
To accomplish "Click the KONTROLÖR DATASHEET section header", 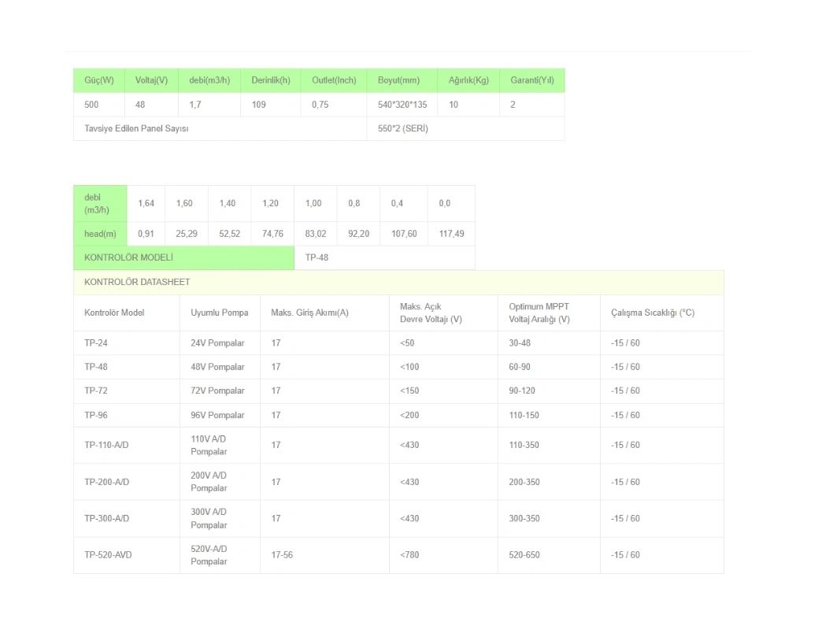I will pyautogui.click(x=137, y=282).
